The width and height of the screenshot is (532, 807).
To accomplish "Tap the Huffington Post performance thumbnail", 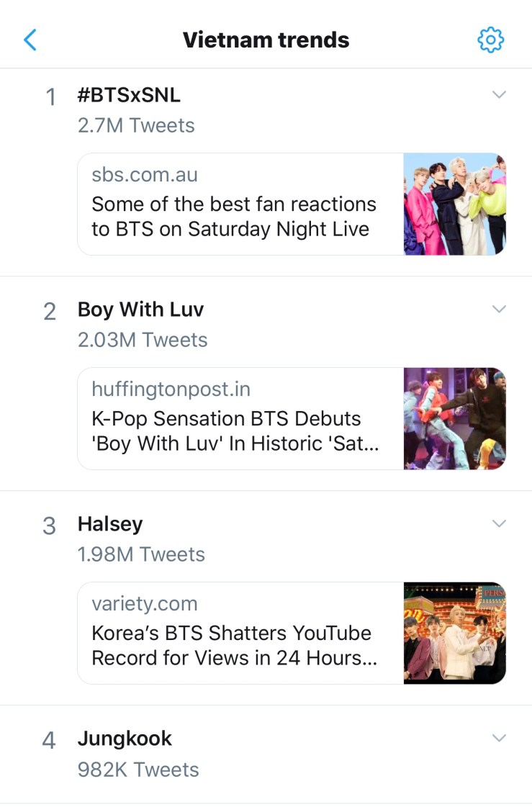I will pyautogui.click(x=455, y=419).
